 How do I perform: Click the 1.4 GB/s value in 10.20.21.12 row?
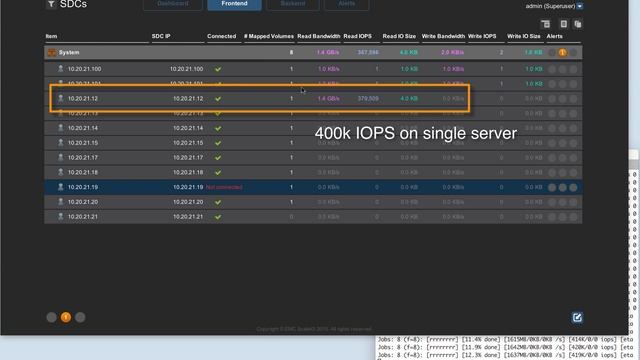(x=329, y=98)
